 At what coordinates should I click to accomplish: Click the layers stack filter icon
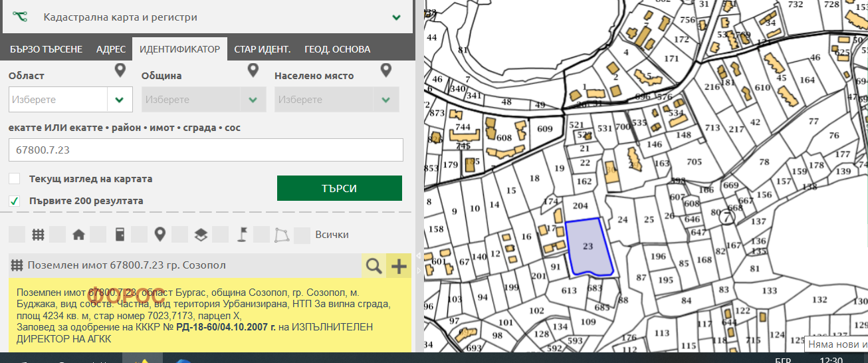coord(201,235)
